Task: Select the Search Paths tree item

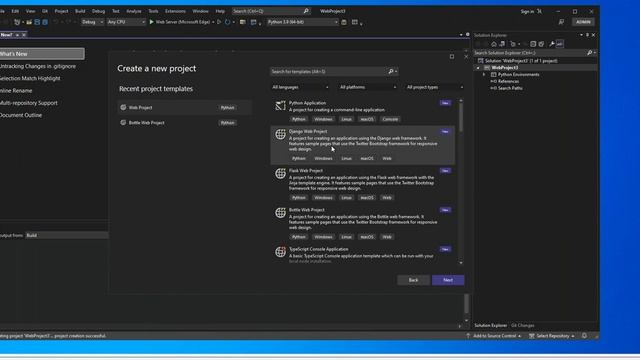Action: coord(510,88)
